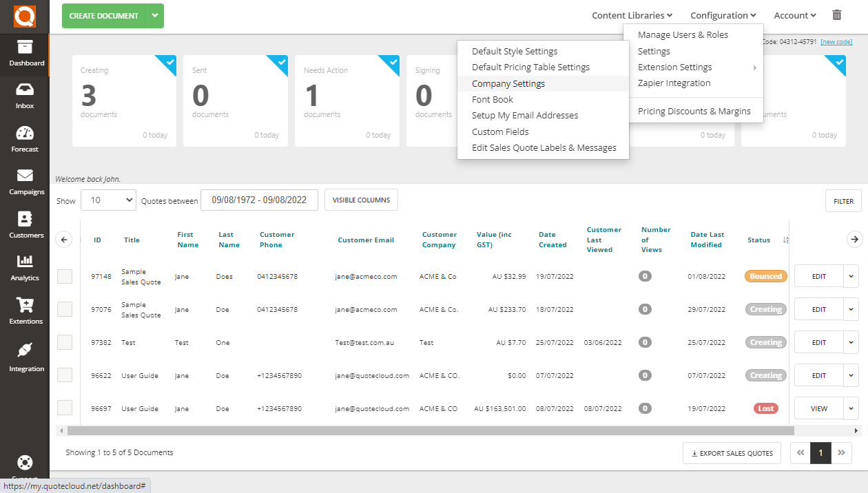Image resolution: width=868 pixels, height=493 pixels.
Task: Click the QuoteCloud logo
Action: 24,14
